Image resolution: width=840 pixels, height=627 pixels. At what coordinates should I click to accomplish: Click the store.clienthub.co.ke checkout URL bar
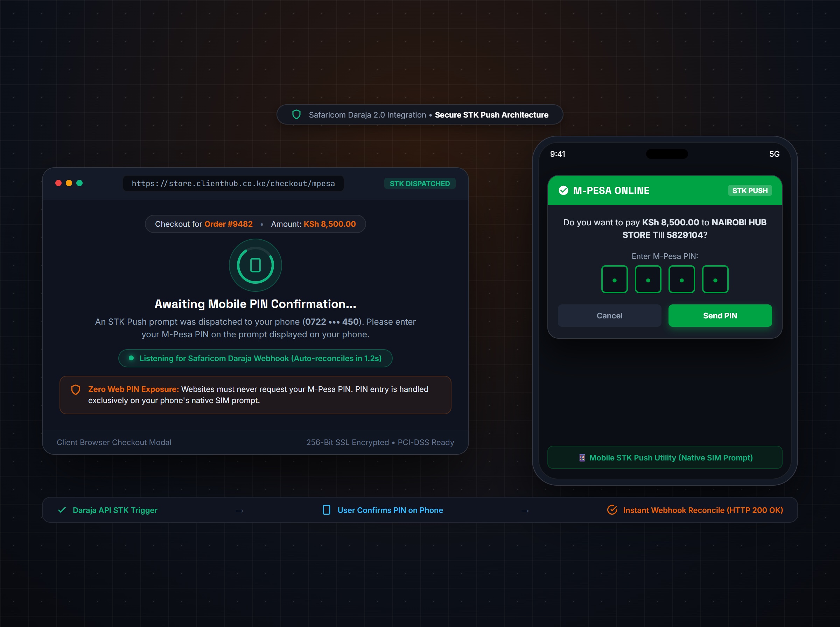coord(233,183)
